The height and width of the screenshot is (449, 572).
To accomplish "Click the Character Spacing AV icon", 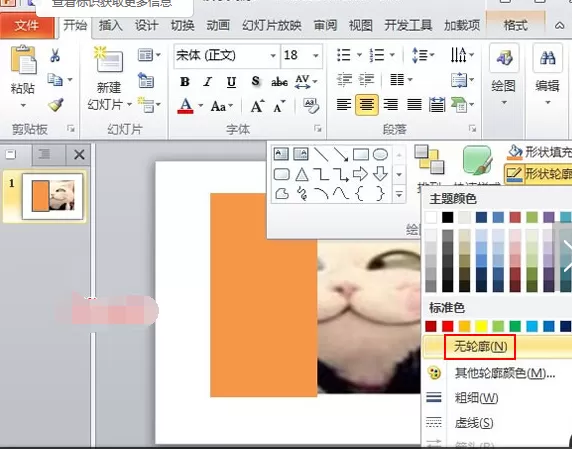I will coord(302,81).
